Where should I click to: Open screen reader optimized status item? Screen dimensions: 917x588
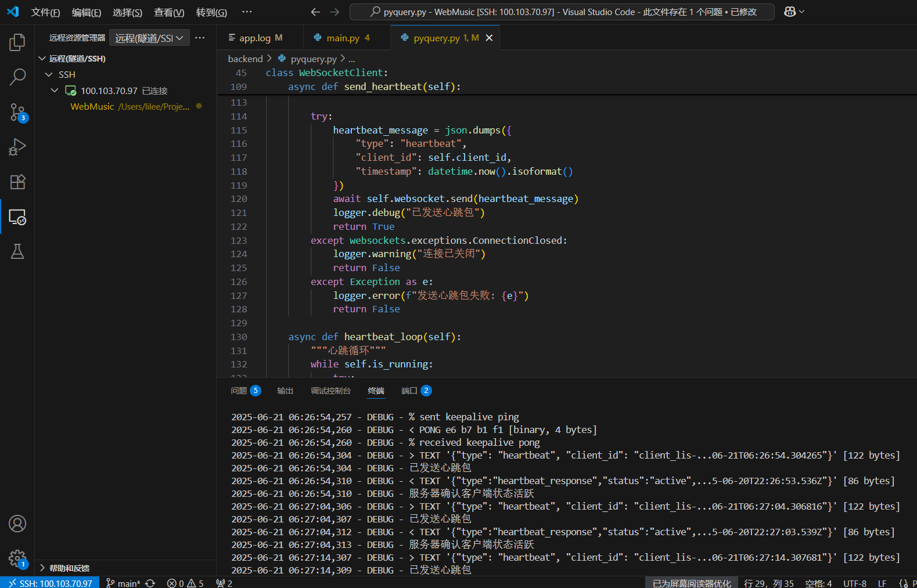click(x=692, y=583)
